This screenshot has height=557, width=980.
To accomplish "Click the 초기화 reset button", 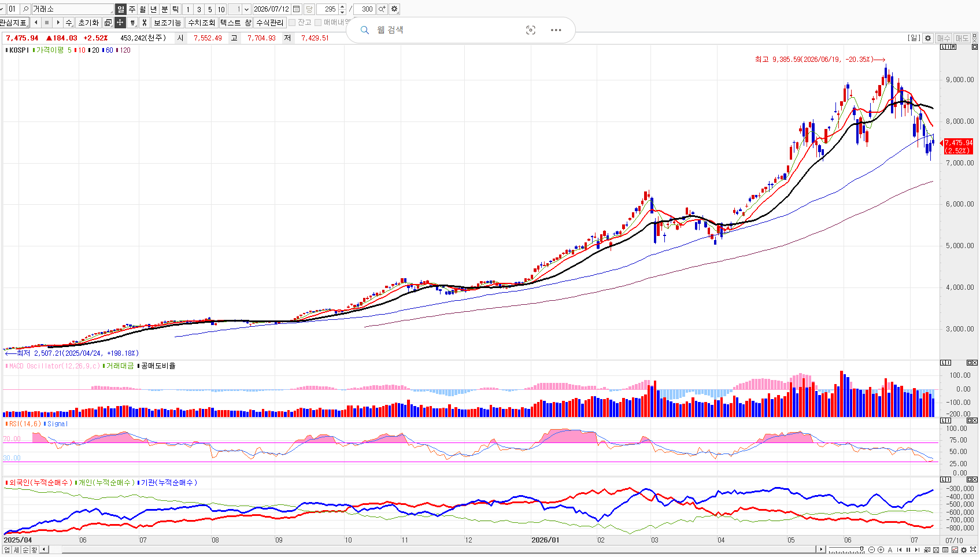I will pos(88,23).
